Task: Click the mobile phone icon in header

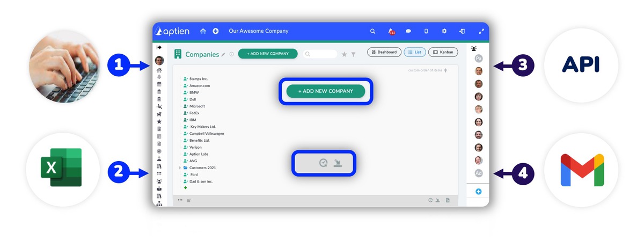Action: pos(426,31)
